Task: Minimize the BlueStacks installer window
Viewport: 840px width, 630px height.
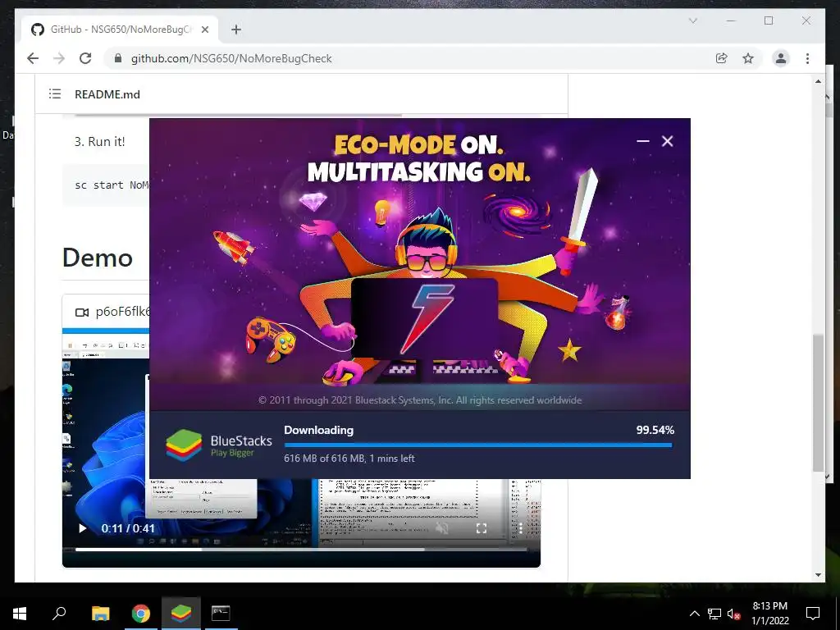Action: pyautogui.click(x=643, y=141)
